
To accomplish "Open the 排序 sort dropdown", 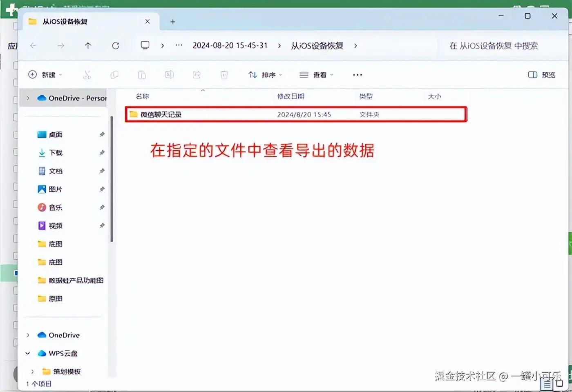I will [x=265, y=75].
